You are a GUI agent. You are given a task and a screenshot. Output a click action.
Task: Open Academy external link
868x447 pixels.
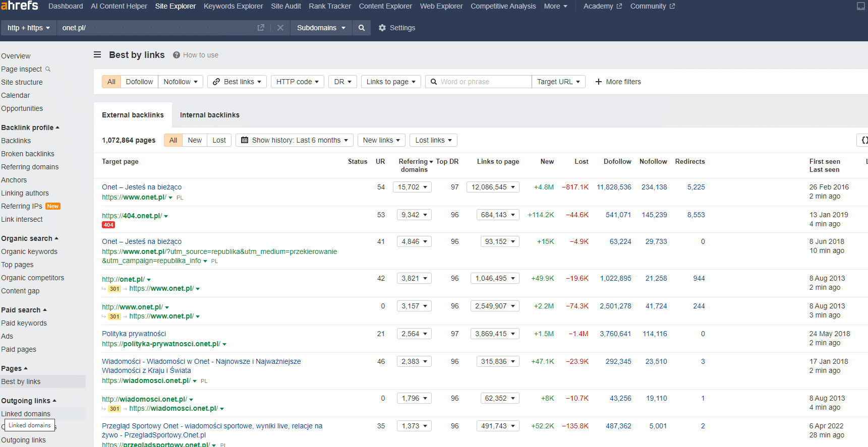[603, 6]
